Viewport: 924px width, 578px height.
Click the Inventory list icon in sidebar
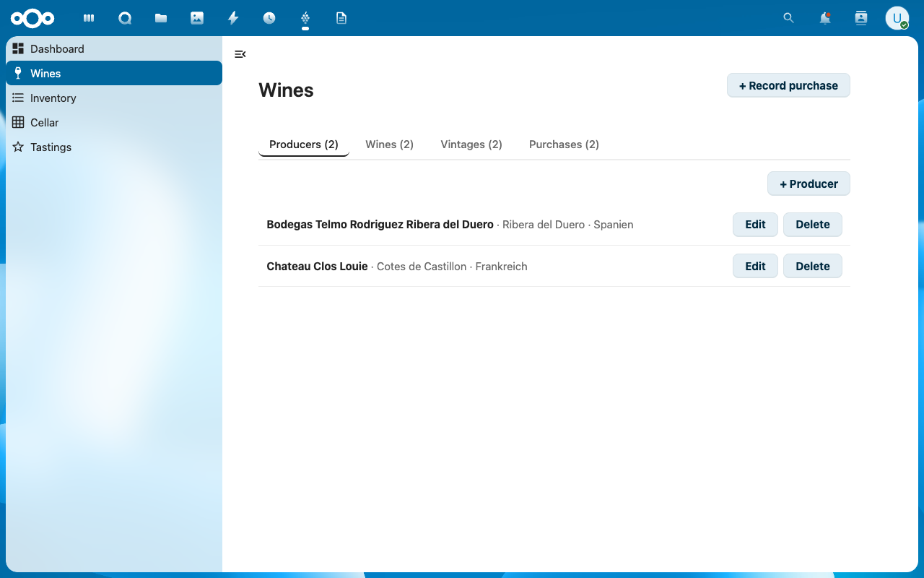[x=18, y=98]
